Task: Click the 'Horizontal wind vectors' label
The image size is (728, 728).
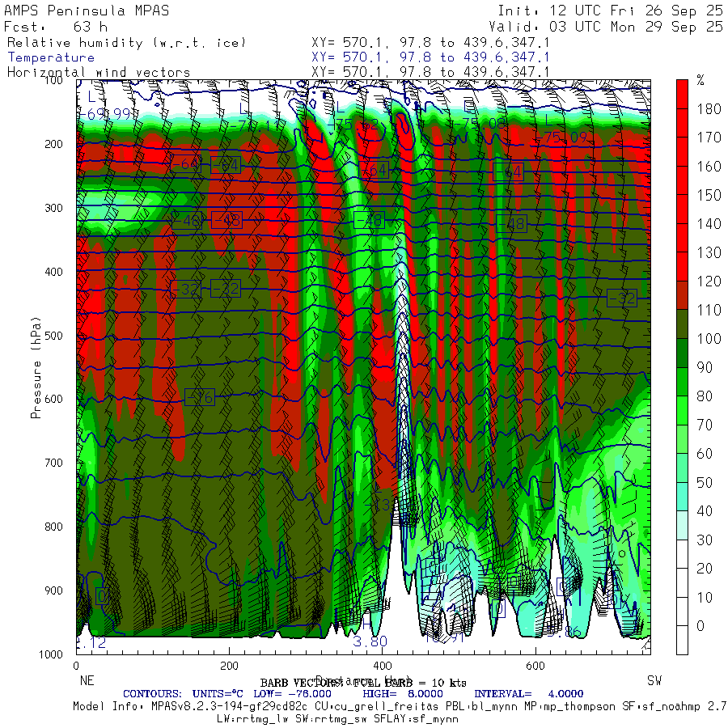Action: pyautogui.click(x=99, y=73)
